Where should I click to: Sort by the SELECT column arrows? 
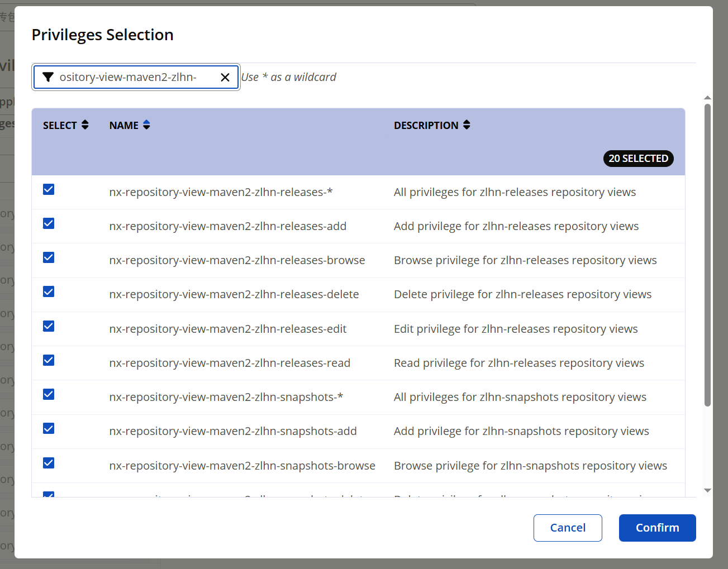[x=85, y=125]
